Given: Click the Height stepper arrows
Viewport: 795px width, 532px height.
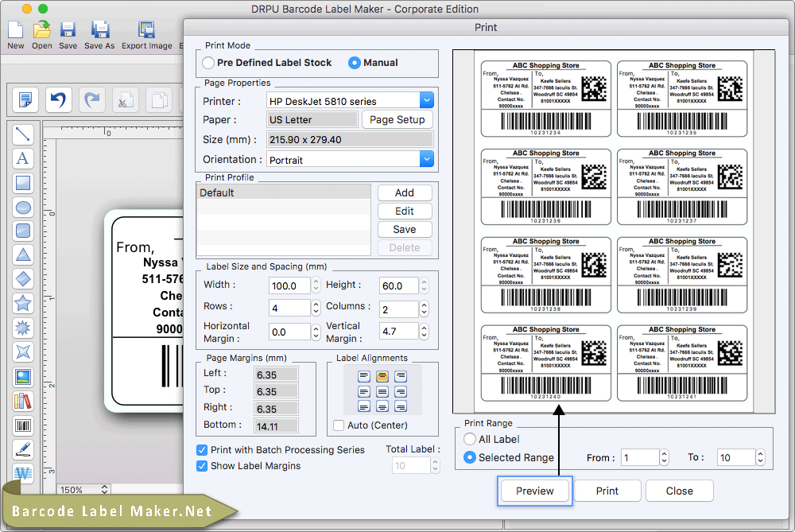Looking at the screenshot, I should point(425,285).
